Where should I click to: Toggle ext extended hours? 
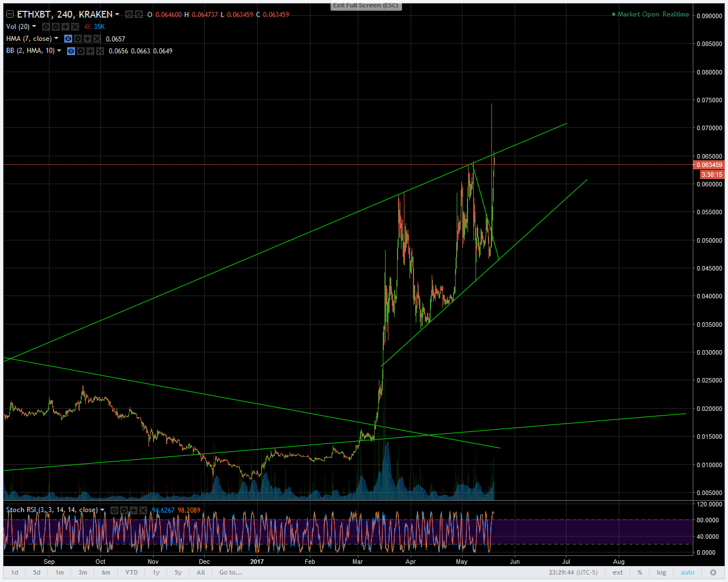pyautogui.click(x=618, y=572)
